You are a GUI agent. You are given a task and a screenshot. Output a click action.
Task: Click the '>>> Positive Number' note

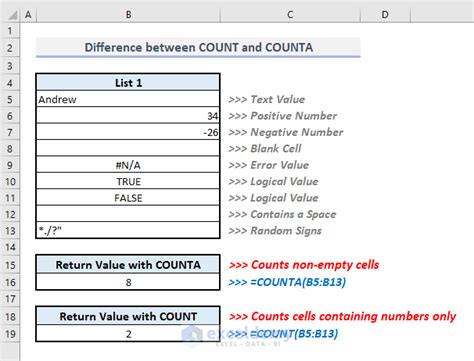[x=283, y=116]
